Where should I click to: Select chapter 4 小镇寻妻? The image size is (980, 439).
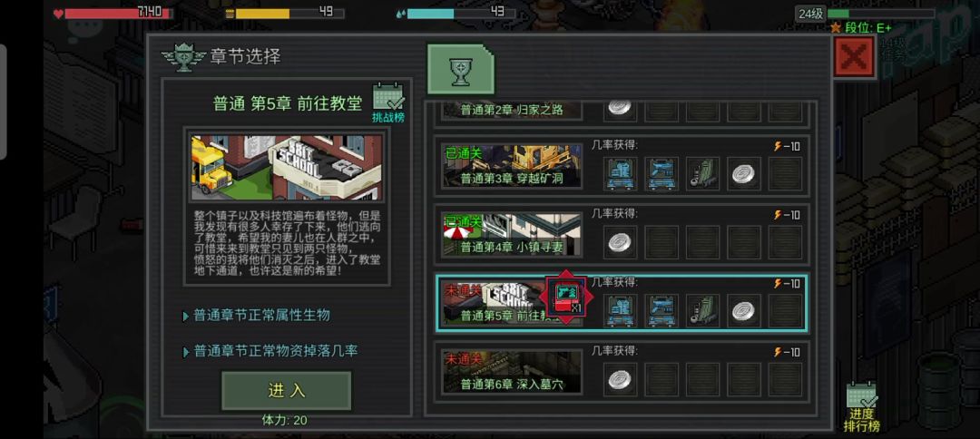pyautogui.click(x=512, y=235)
